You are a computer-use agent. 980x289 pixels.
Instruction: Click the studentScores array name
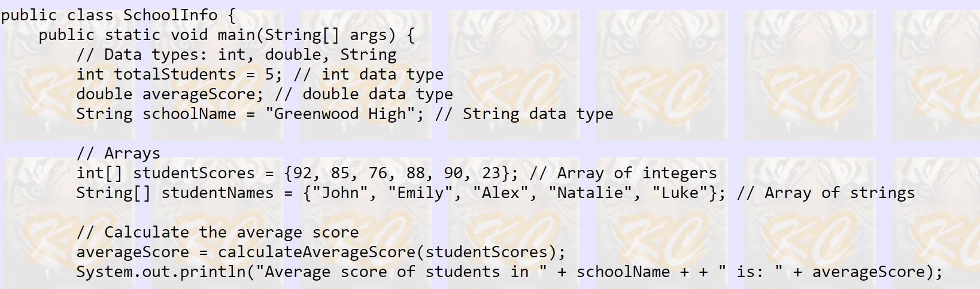(x=194, y=173)
